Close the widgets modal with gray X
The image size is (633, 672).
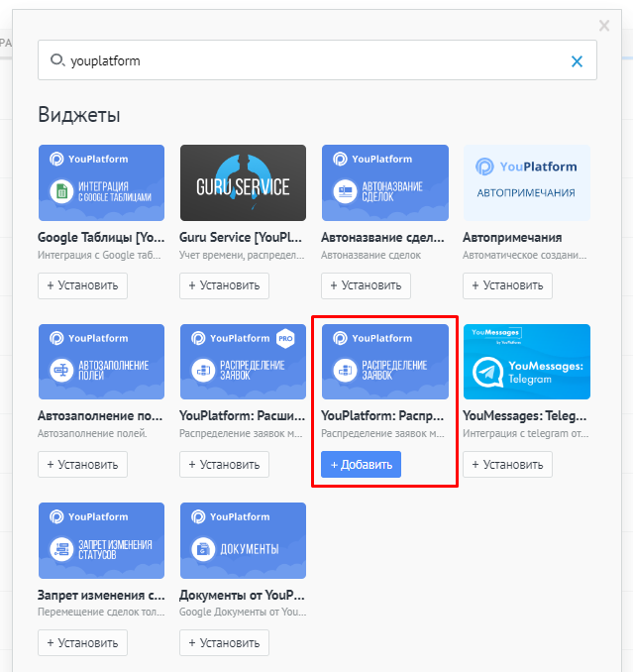[604, 26]
